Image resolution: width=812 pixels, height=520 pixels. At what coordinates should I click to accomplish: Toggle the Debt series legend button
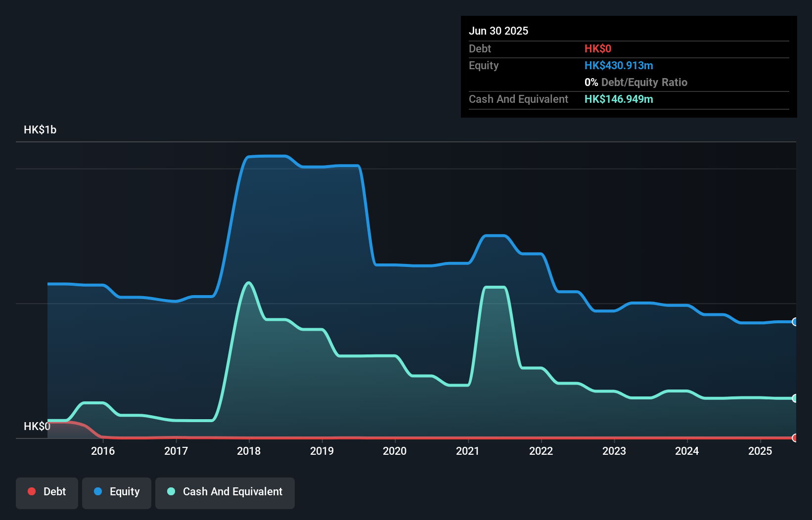point(47,493)
